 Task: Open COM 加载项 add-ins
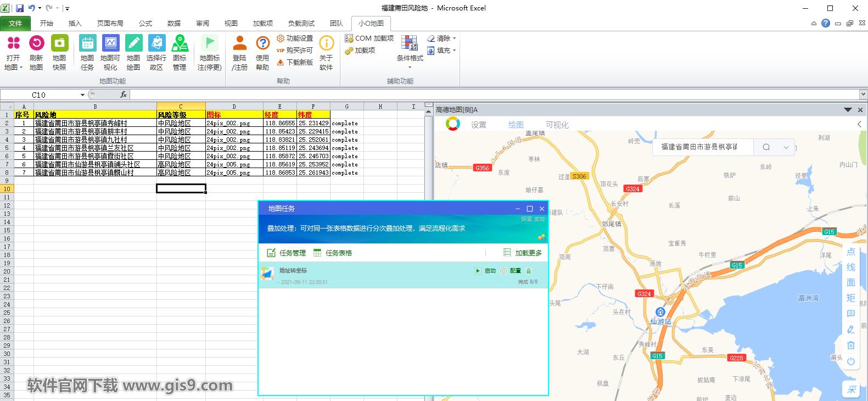click(369, 38)
